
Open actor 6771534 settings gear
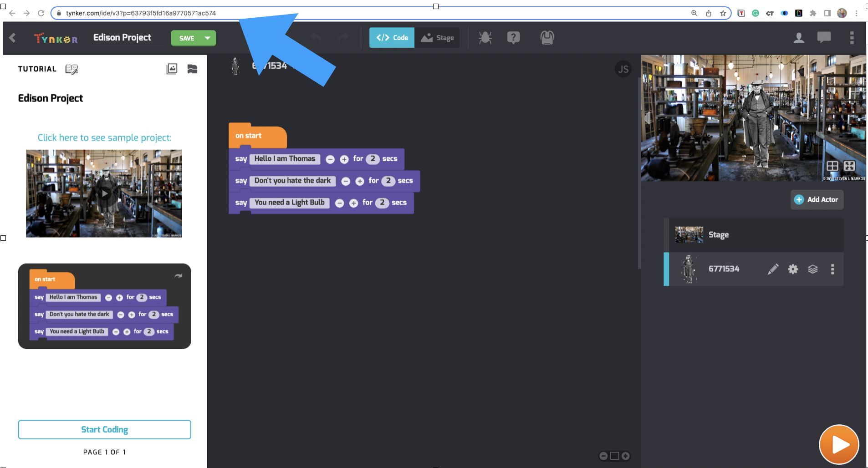(x=793, y=269)
